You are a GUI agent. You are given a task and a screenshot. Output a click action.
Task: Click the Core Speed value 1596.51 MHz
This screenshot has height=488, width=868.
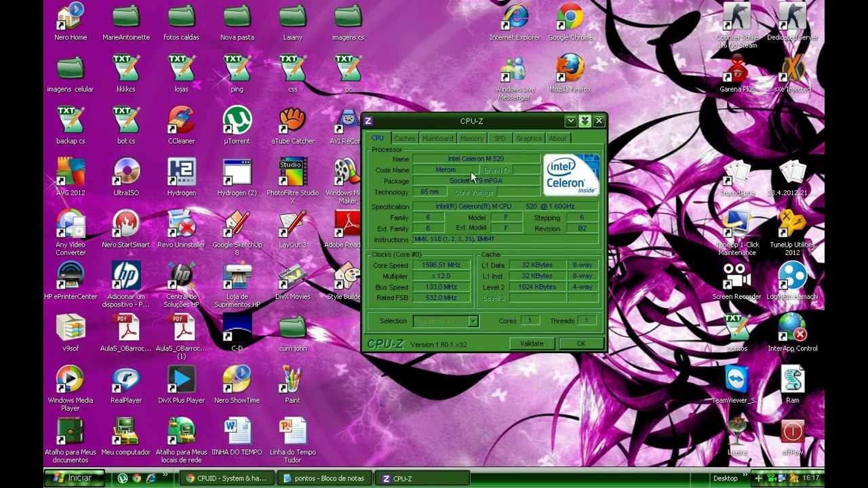point(441,265)
